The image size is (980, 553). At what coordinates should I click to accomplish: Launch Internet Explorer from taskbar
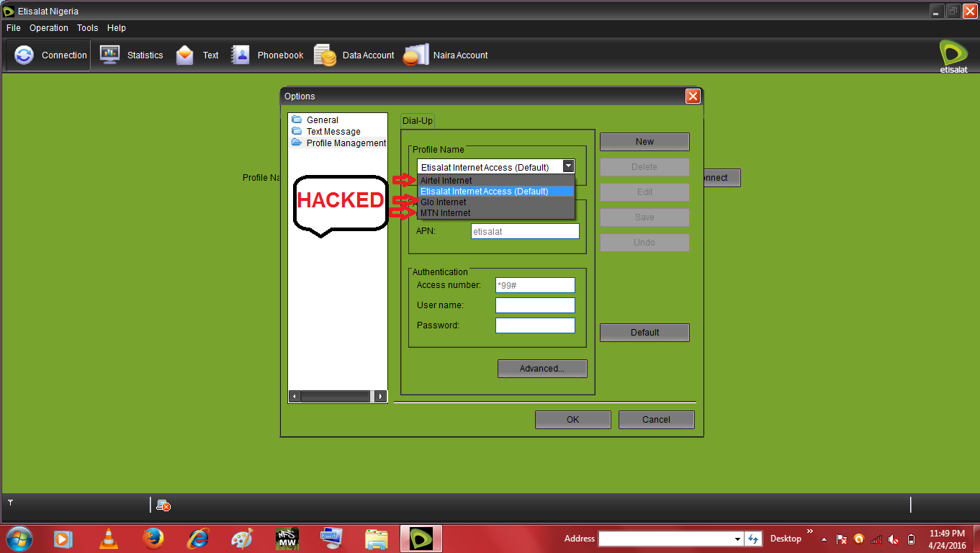[197, 539]
